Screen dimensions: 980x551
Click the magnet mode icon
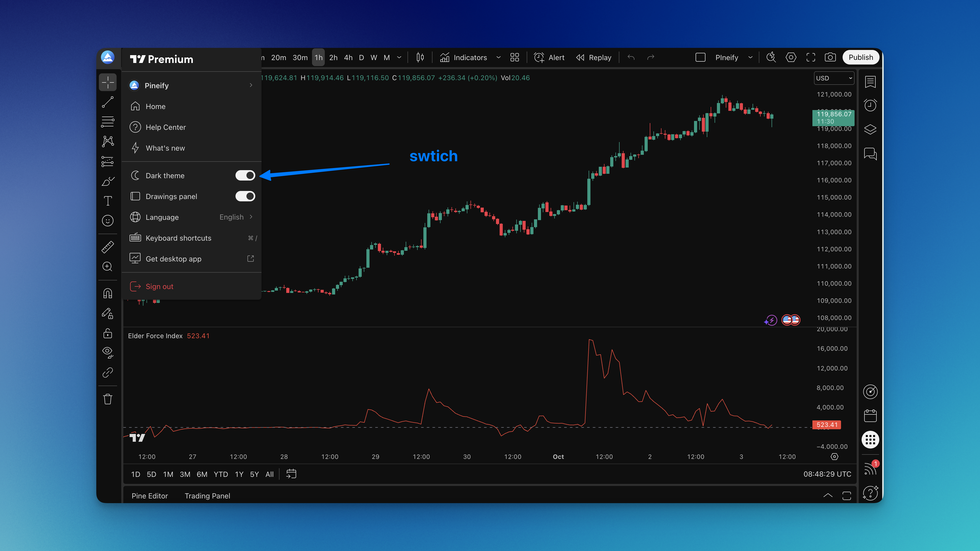(x=108, y=293)
